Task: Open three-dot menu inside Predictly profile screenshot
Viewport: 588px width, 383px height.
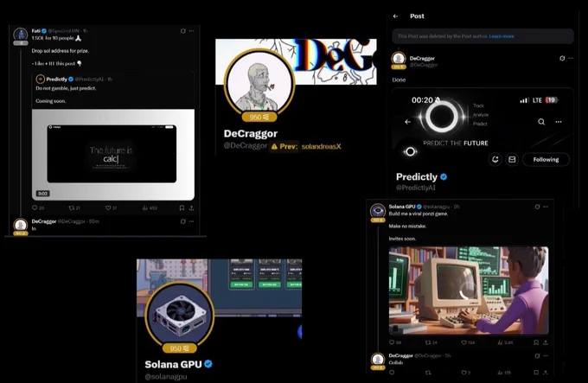Action: tap(559, 122)
